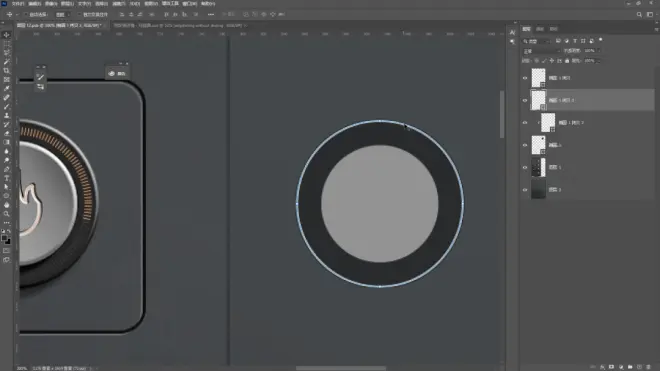Click the floating panel button with cloud icon

pyautogui.click(x=117, y=74)
